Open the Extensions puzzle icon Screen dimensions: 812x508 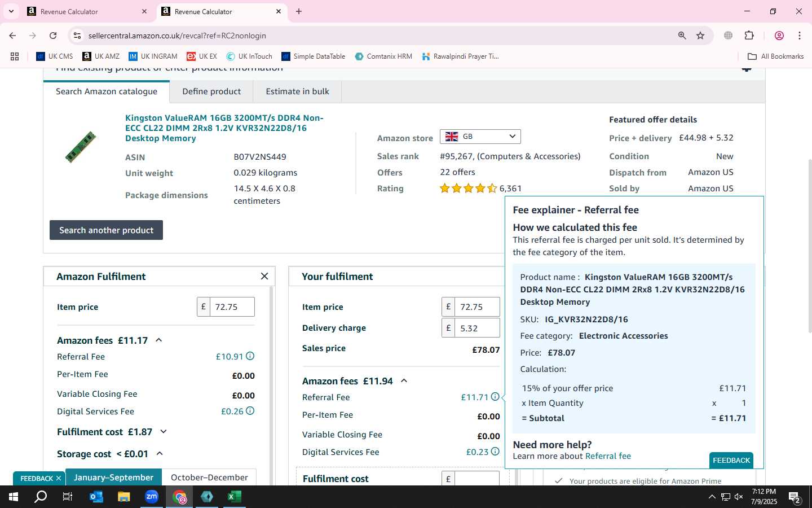pos(749,36)
